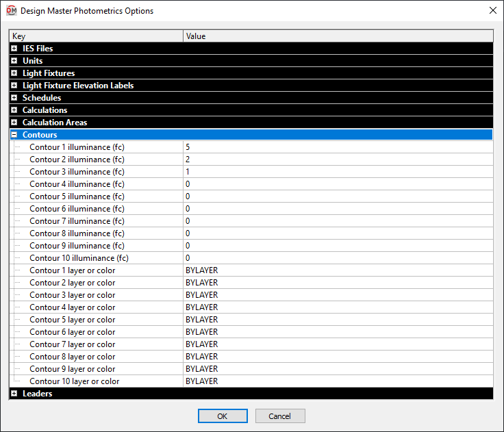Edit Contour 8 layer or color BYLAYER value
The width and height of the screenshot is (504, 432).
click(338, 357)
